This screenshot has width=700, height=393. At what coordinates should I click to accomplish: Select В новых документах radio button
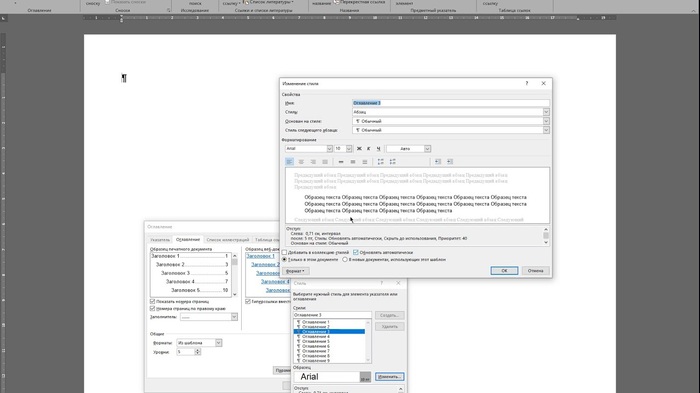click(x=345, y=259)
